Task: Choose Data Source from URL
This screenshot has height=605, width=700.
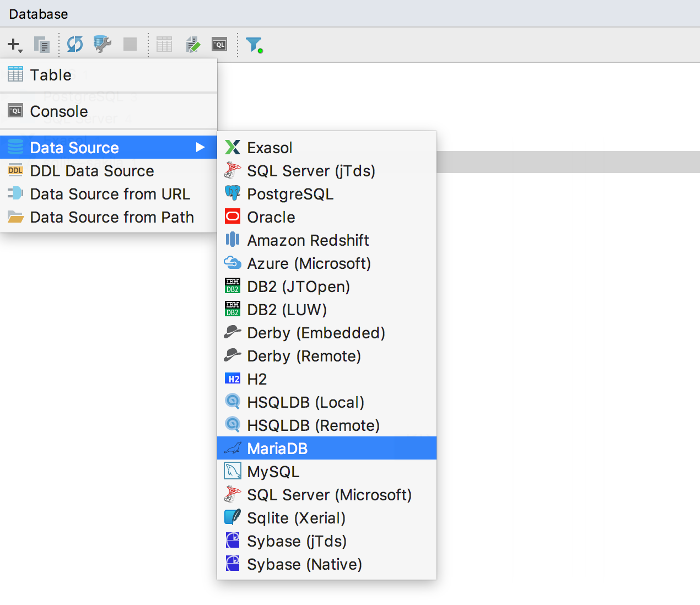Action: (x=109, y=194)
